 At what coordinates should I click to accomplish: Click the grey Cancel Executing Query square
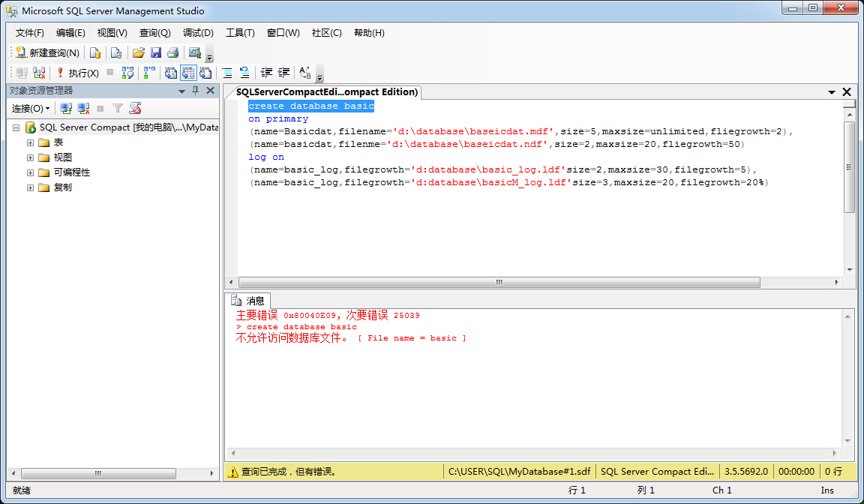[x=110, y=72]
